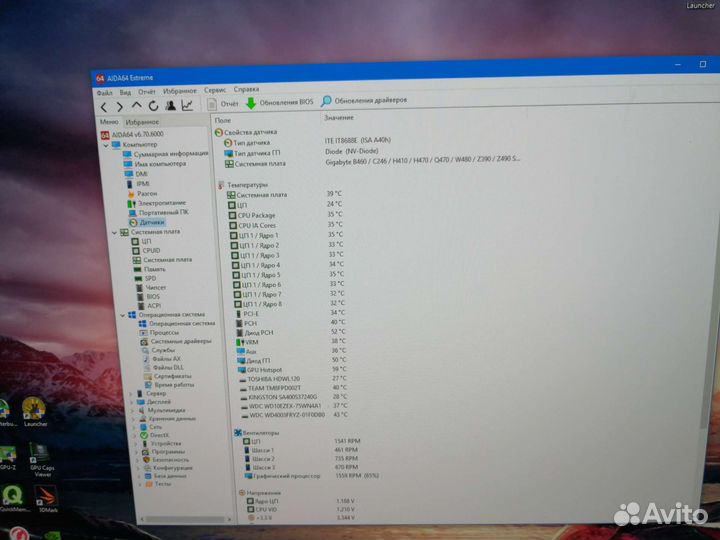Select Датчики tree item
Viewport: 720px width, 540px height.
click(x=147, y=222)
